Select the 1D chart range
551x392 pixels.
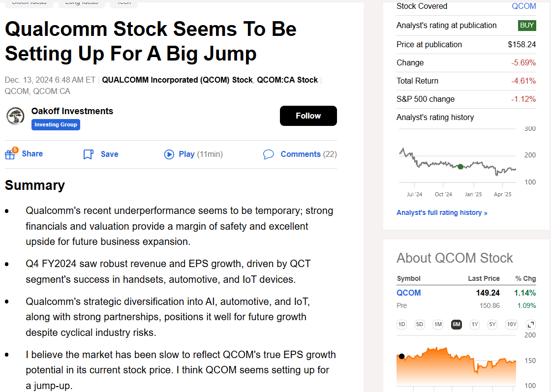pos(402,325)
